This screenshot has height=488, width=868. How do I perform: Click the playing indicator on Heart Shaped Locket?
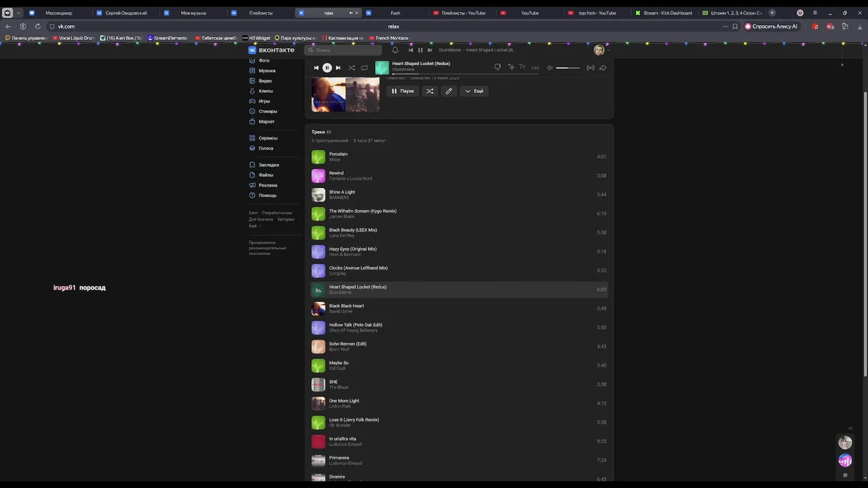click(318, 289)
